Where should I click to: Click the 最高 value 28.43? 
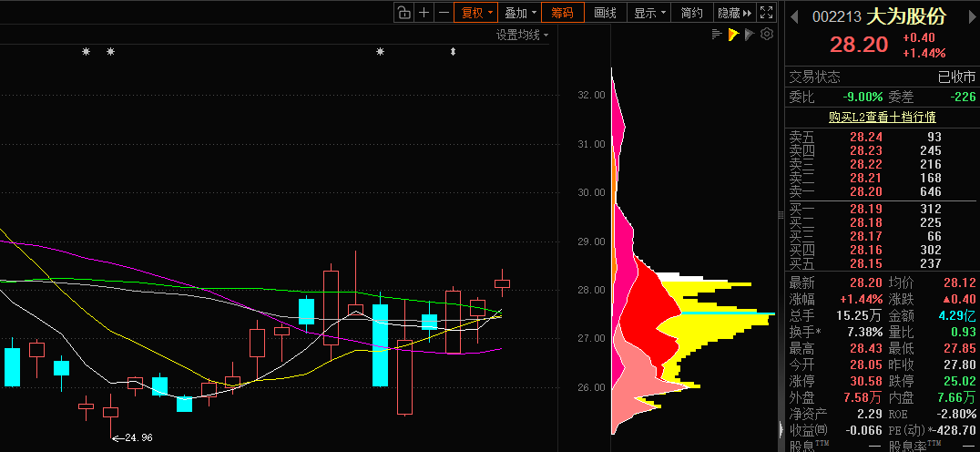pos(867,348)
